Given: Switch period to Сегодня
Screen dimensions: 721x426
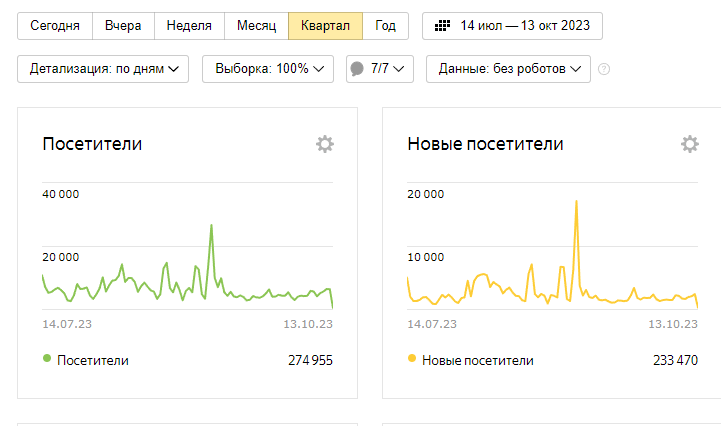Looking at the screenshot, I should 55,26.
